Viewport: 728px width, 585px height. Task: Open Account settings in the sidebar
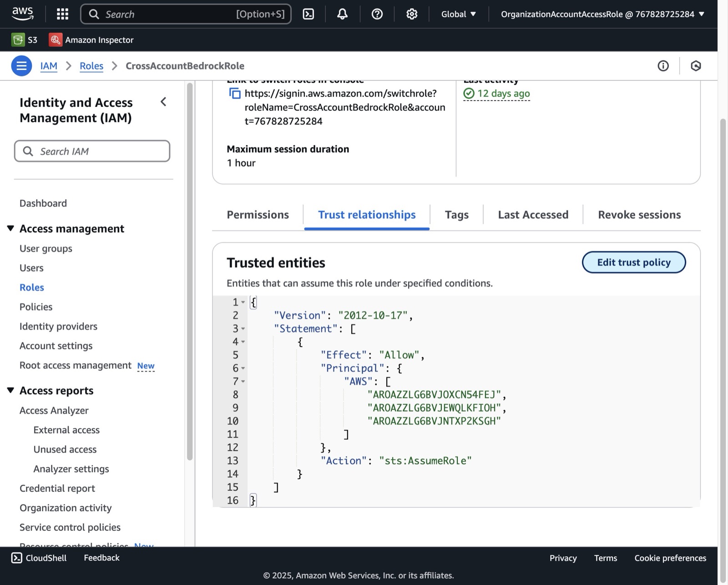[x=56, y=346]
